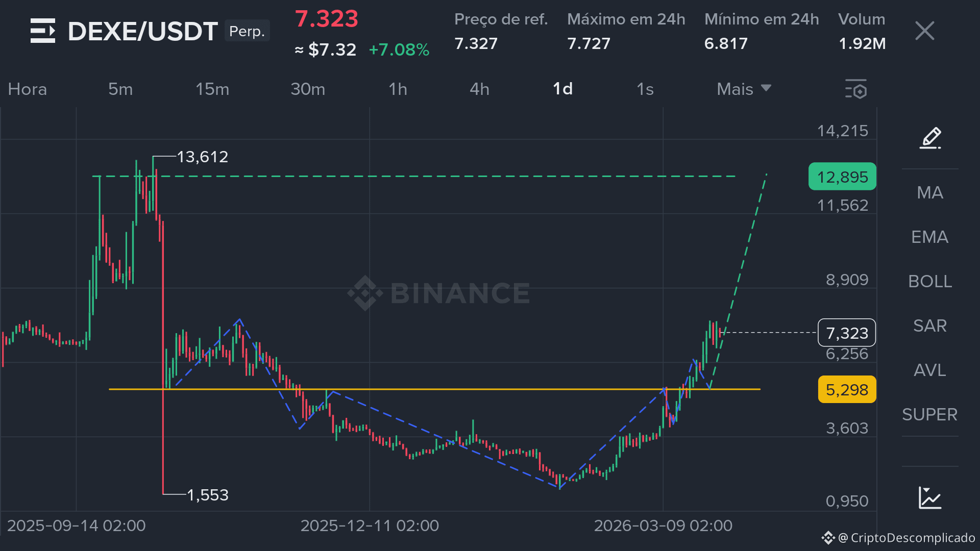Screen dimensions: 980x551
Task: Open the trading pair list menu icon
Action: click(x=43, y=31)
